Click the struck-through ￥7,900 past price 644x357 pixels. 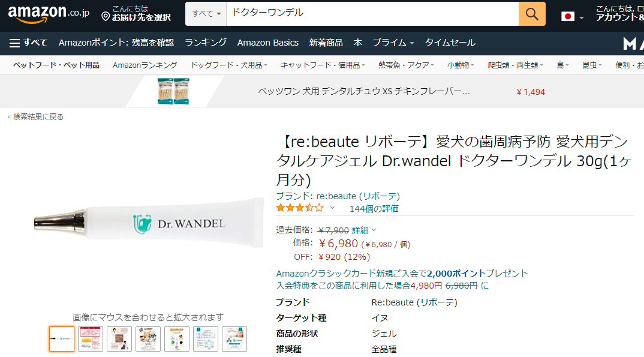[x=333, y=230]
